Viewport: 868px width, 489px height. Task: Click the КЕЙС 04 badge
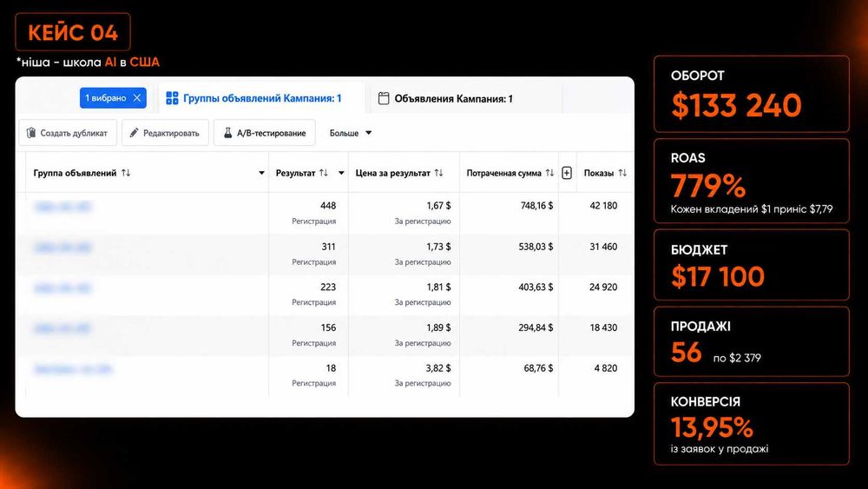pos(73,32)
